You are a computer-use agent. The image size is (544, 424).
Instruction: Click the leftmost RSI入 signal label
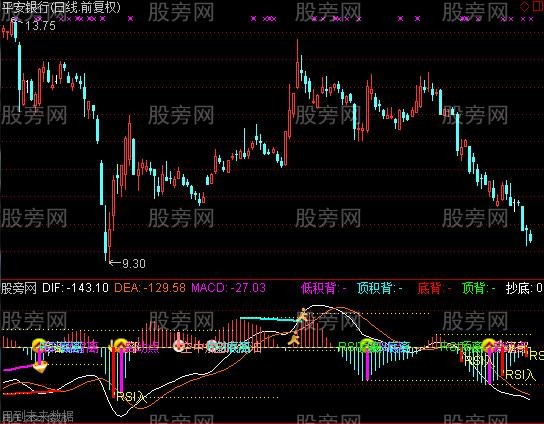tap(132, 396)
